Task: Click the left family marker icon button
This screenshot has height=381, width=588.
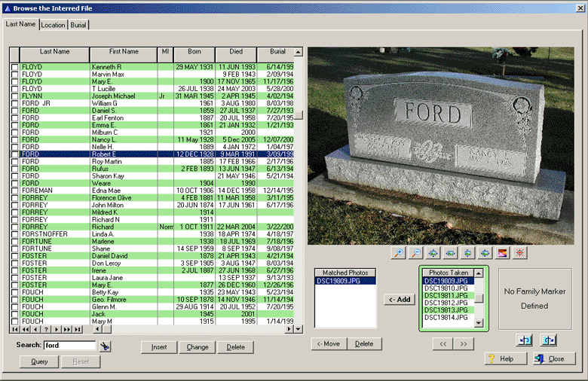Action: tap(525, 340)
